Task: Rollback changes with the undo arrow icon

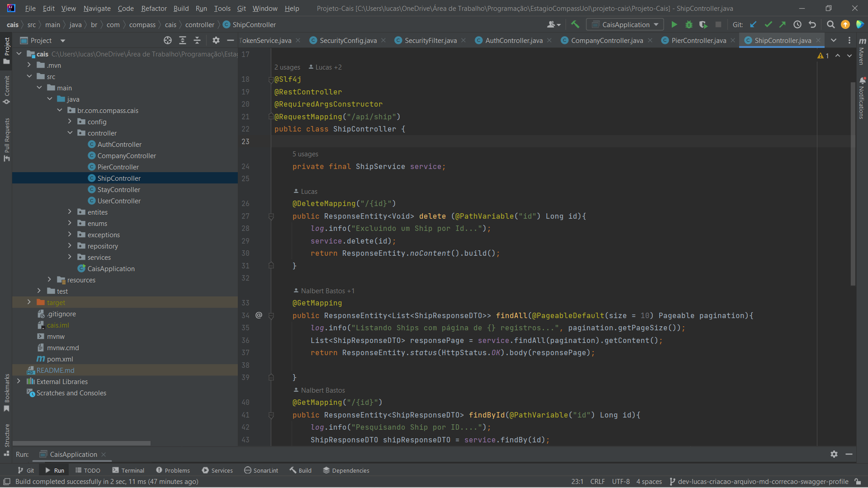Action: tap(812, 25)
